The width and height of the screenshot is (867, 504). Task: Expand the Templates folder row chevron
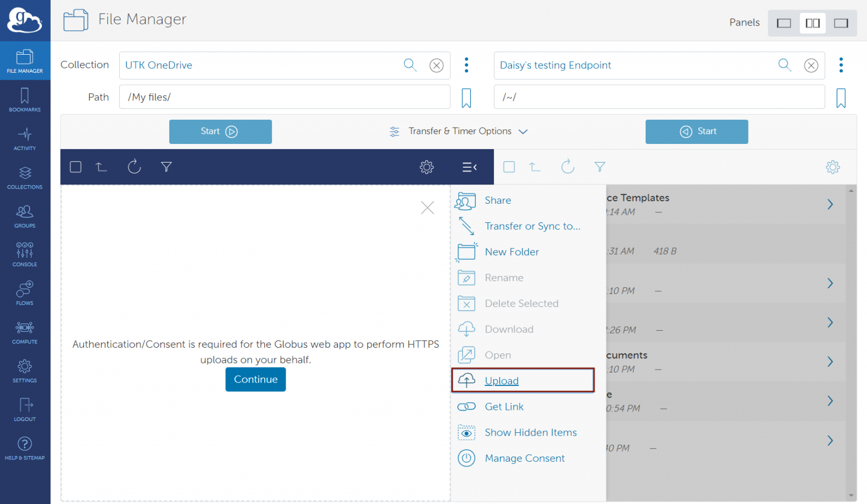pyautogui.click(x=830, y=204)
